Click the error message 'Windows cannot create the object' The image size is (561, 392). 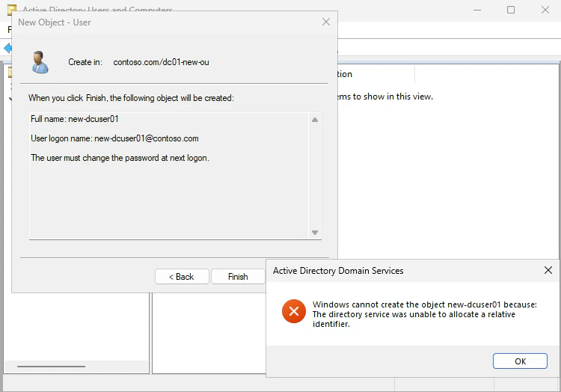pos(425,314)
